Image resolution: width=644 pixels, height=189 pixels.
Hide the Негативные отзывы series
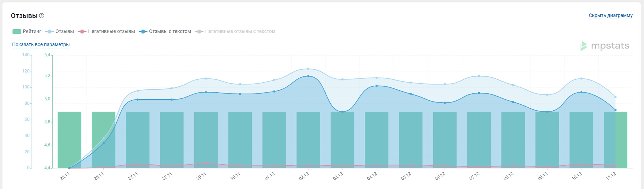tap(111, 32)
